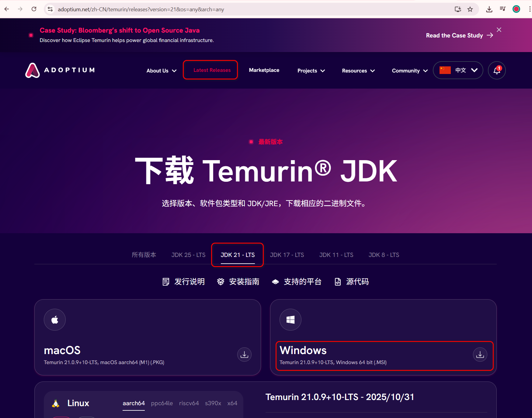Click the release notes document icon
This screenshot has width=532, height=418.
[x=166, y=282]
